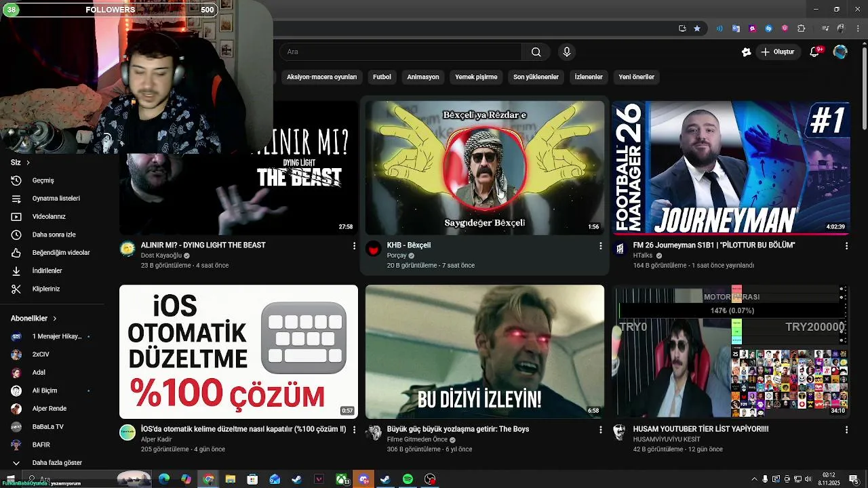Open options menu for ALINIR MI? Dying Light video
This screenshot has width=868, height=488.
[354, 246]
